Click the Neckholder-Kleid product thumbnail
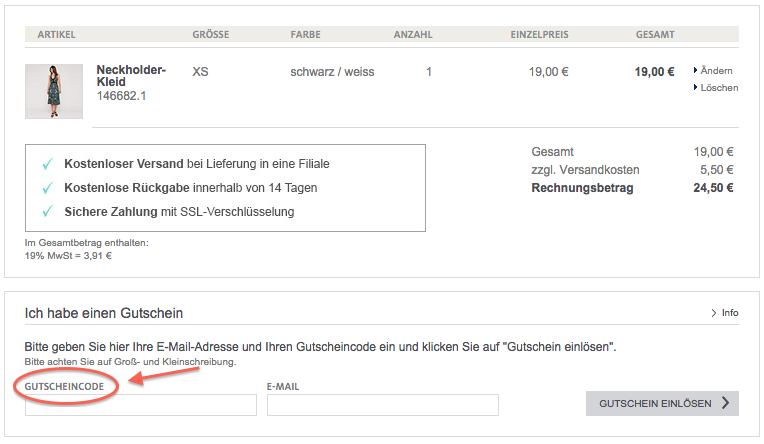 click(x=54, y=92)
